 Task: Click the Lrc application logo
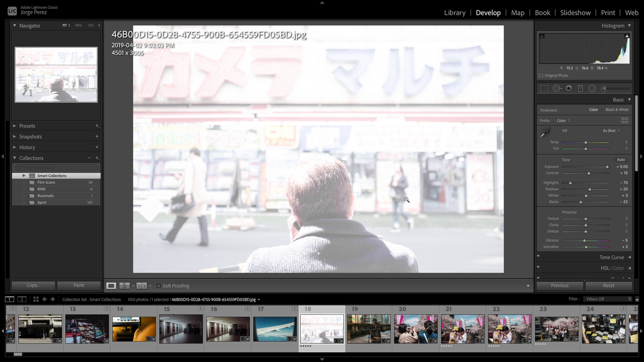12,11
